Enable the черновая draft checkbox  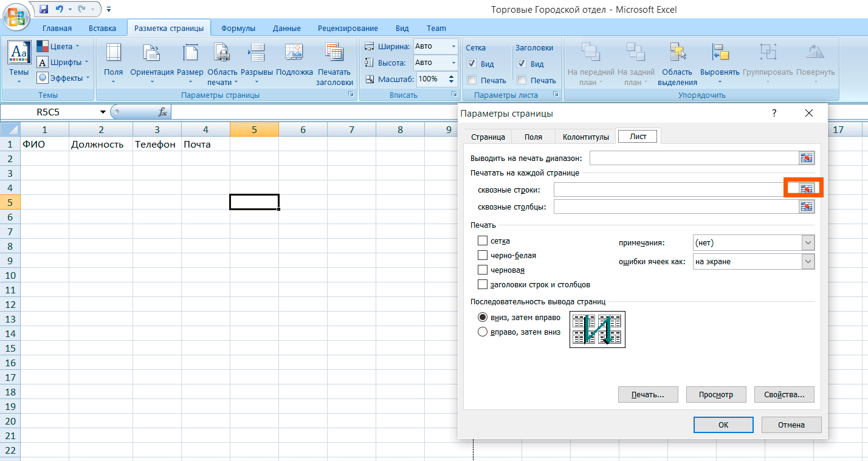coord(483,270)
